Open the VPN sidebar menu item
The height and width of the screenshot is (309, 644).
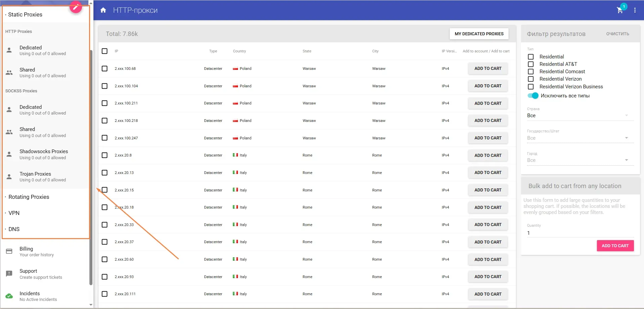click(x=14, y=213)
